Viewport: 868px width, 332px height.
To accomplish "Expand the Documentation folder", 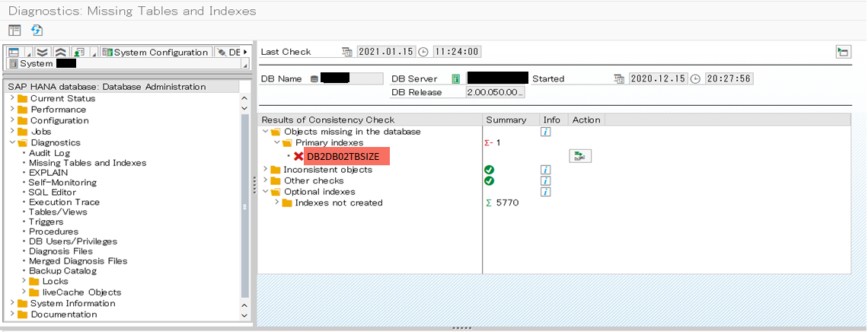I will [12, 314].
